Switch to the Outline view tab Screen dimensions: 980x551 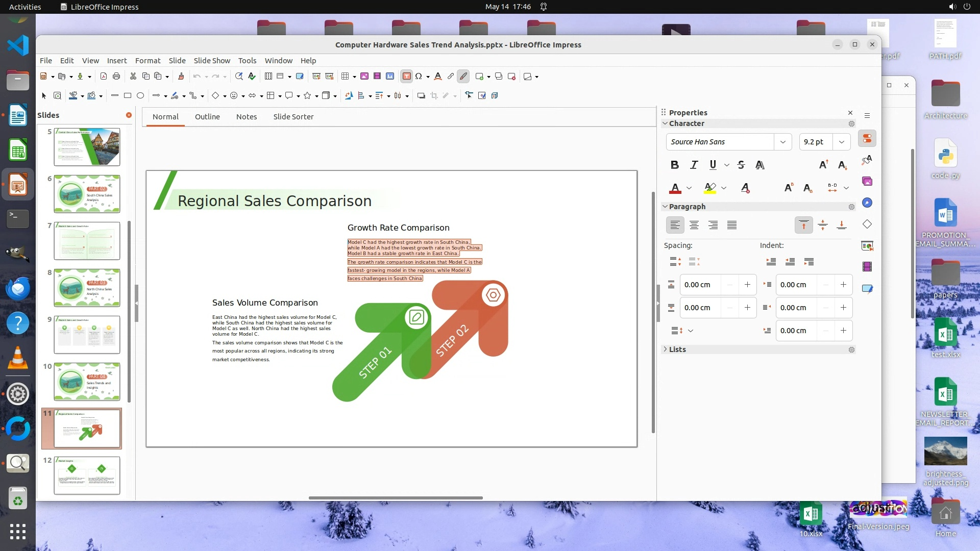[207, 116]
